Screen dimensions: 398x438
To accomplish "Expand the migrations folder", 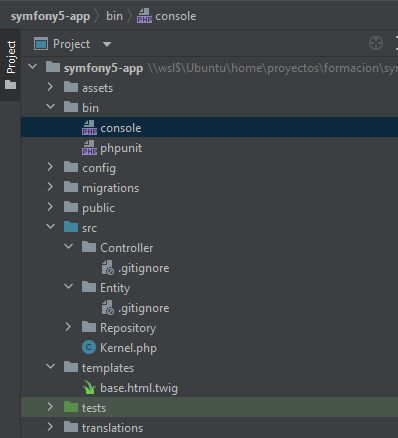I will tap(50, 187).
